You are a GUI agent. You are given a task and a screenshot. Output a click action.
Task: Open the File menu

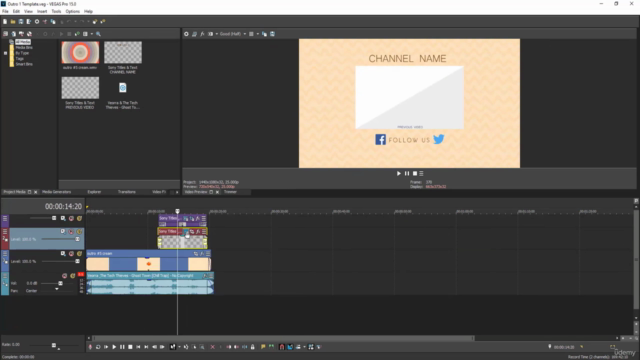click(x=5, y=11)
